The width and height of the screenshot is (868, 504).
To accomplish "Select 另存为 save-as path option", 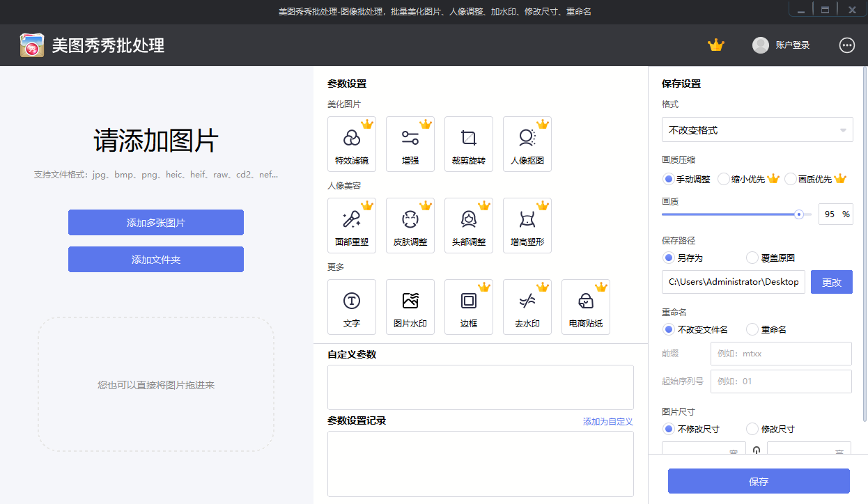I will [683, 258].
